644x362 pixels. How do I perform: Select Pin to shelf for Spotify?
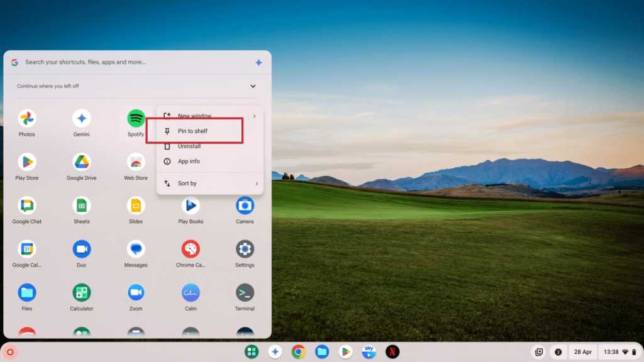coord(193,131)
